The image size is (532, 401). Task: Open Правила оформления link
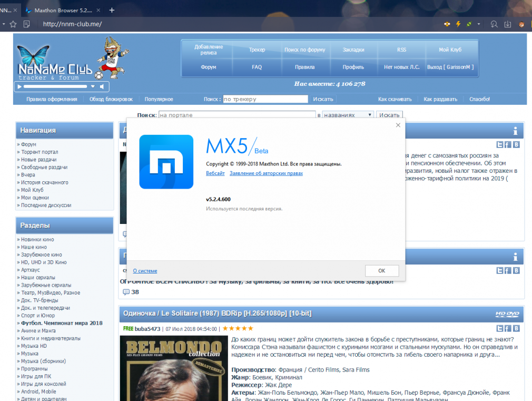pos(52,99)
